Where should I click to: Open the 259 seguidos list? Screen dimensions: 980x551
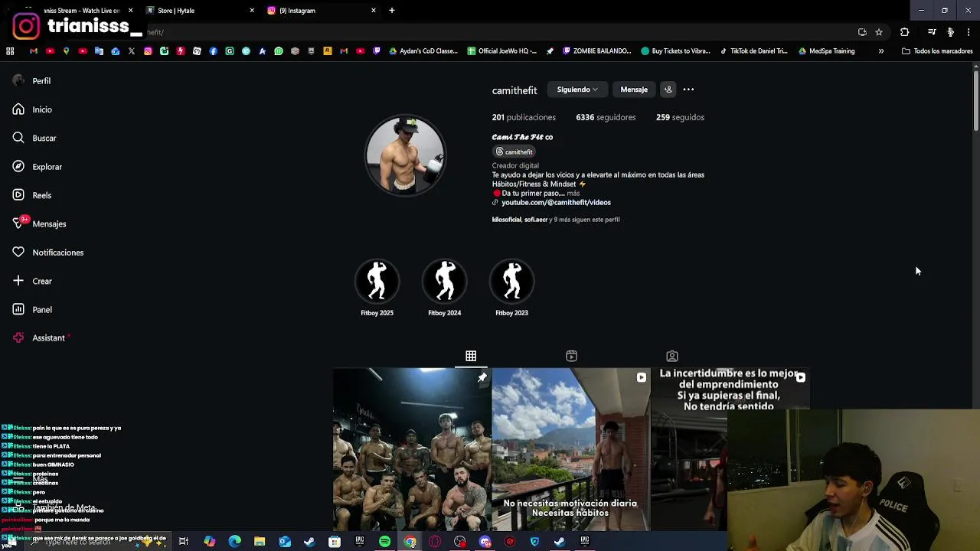[x=680, y=117]
